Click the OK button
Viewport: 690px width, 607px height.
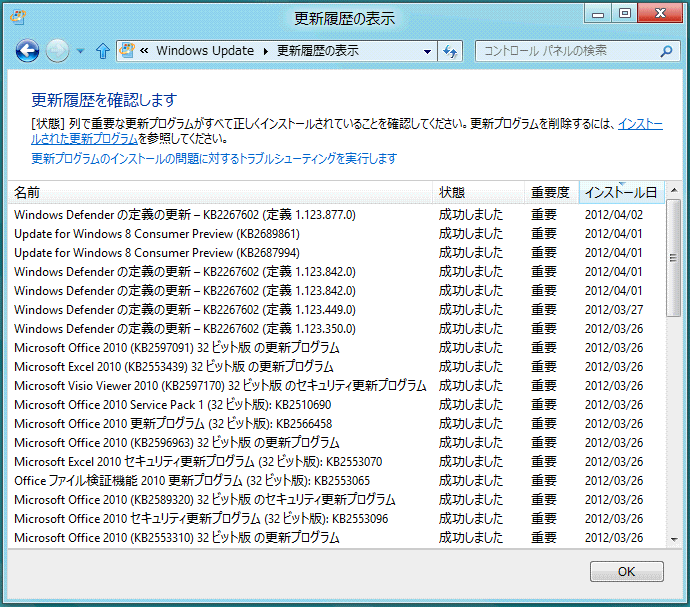tap(627, 571)
